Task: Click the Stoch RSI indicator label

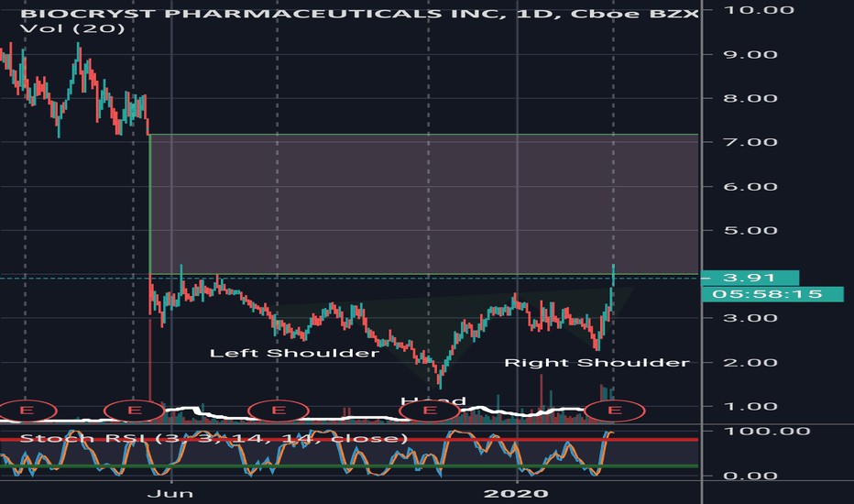Action: 213,439
